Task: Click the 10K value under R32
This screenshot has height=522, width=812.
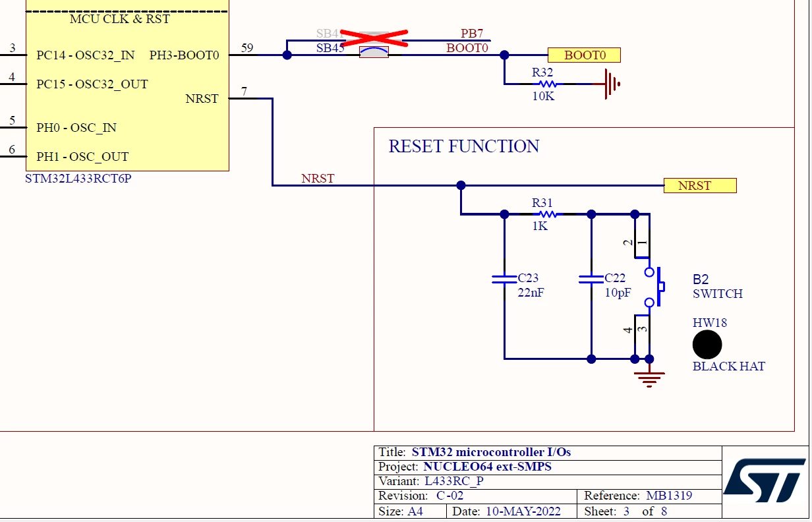Action: (x=544, y=96)
